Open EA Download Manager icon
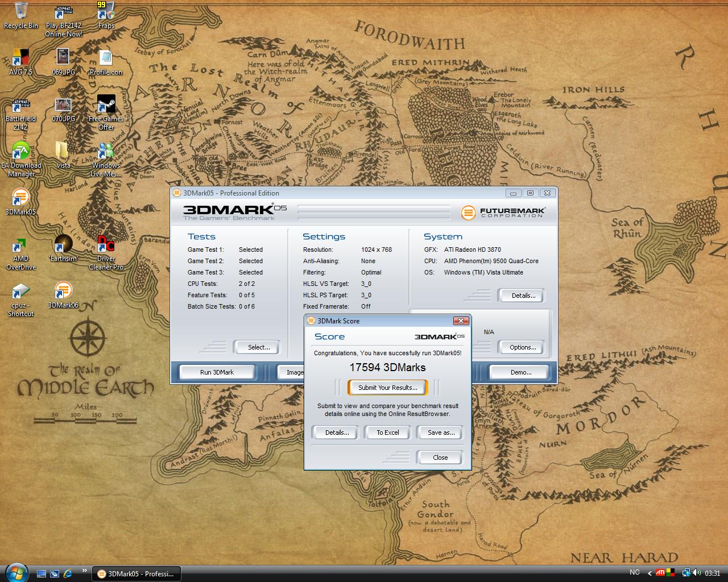This screenshot has width=728, height=582. (20, 160)
